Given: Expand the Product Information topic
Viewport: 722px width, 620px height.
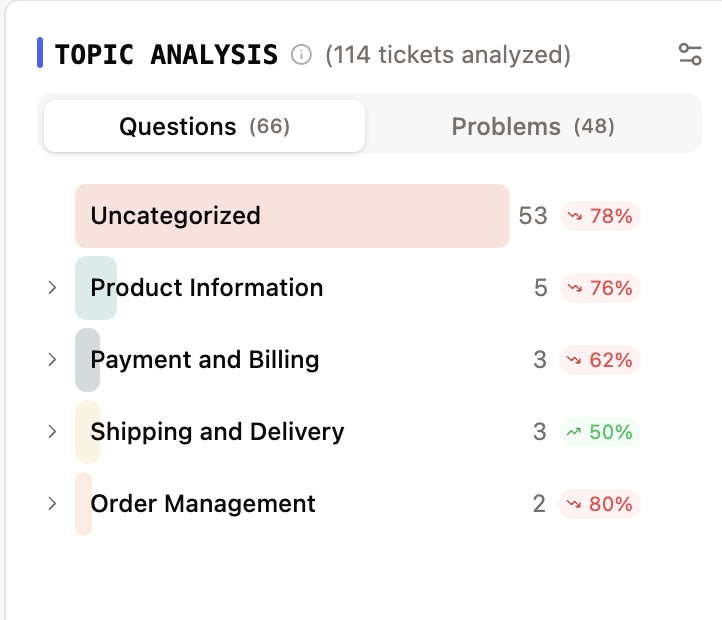Looking at the screenshot, I should pos(52,288).
